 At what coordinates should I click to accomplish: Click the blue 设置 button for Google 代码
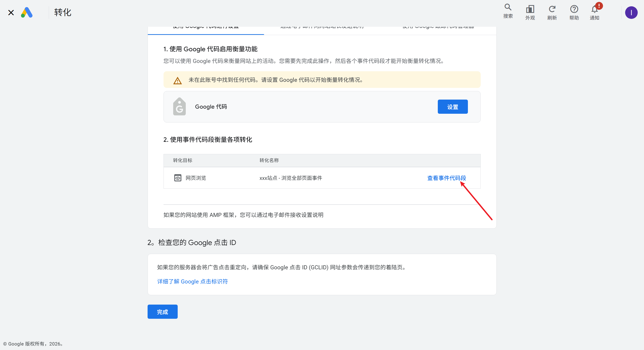(452, 107)
